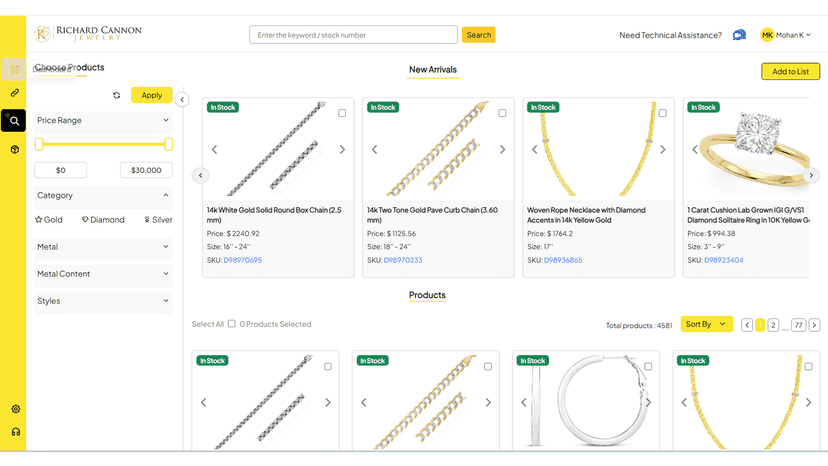Screen dimensions: 828x466
Task: Show previous image of White Gold Box Chain
Action: [214, 150]
